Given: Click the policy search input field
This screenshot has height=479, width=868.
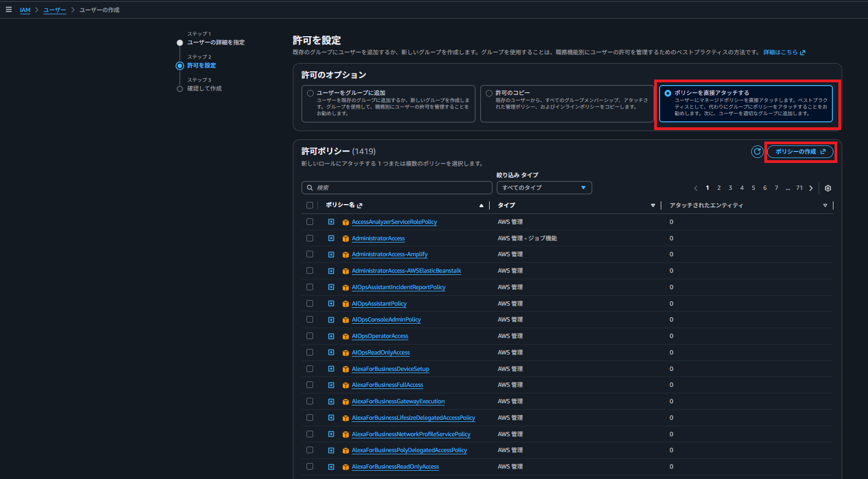Looking at the screenshot, I should click(x=397, y=188).
